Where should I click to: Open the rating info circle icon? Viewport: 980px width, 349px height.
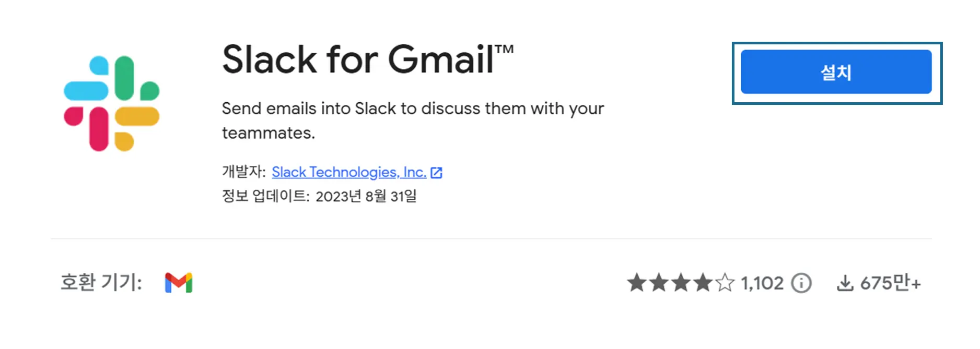click(801, 283)
